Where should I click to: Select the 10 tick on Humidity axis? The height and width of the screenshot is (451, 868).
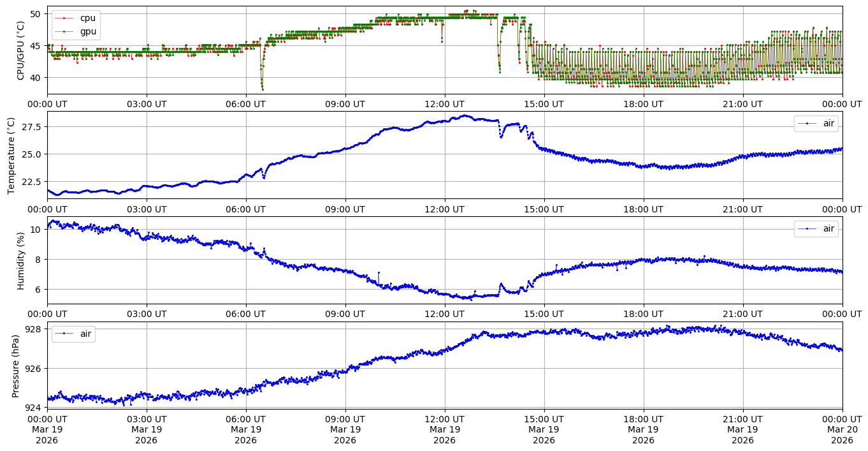pyautogui.click(x=35, y=230)
